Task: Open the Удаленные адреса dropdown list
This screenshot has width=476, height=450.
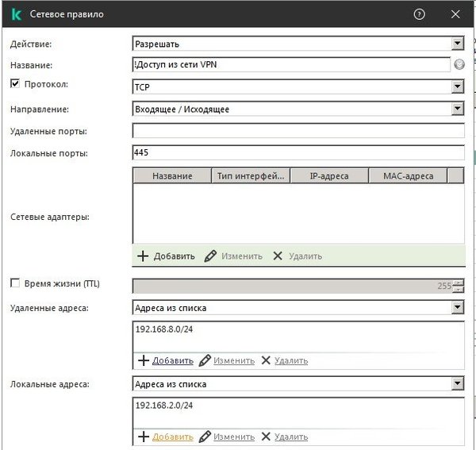Action: tap(297, 307)
